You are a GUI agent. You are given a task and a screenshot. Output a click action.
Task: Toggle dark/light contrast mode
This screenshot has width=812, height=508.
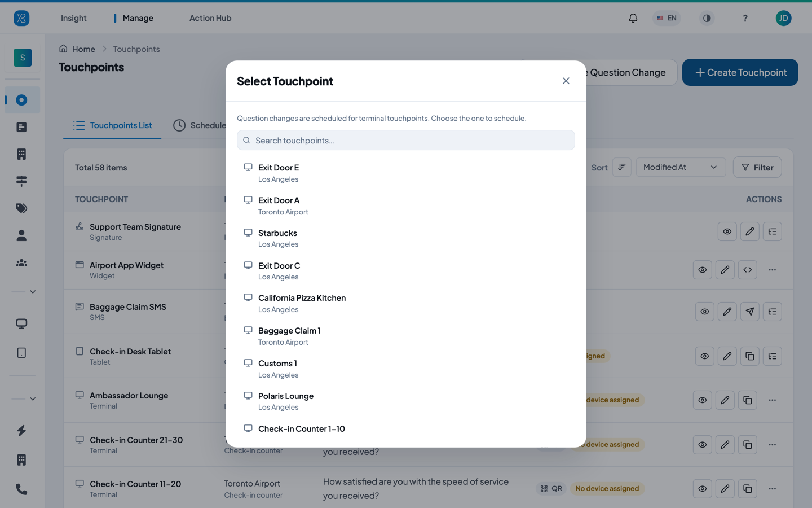coord(707,18)
